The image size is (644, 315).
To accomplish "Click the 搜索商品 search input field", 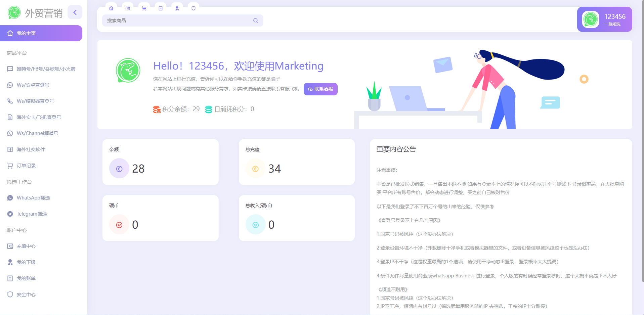I will (x=178, y=20).
